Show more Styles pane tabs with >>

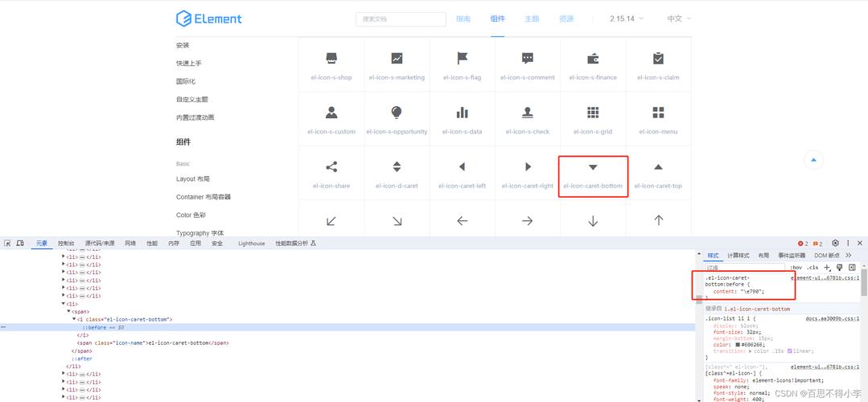point(849,256)
